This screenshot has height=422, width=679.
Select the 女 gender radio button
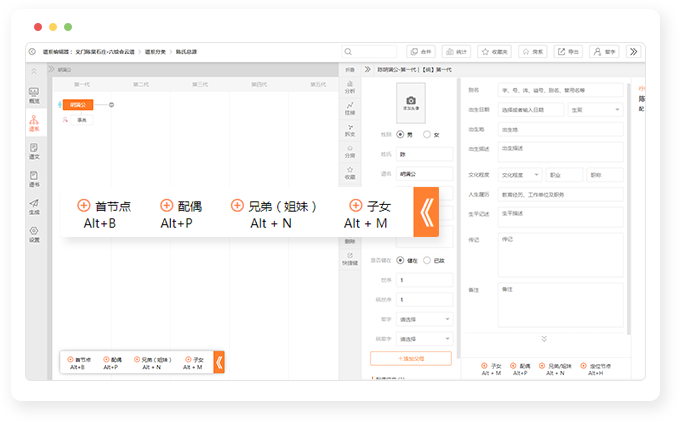(x=428, y=134)
